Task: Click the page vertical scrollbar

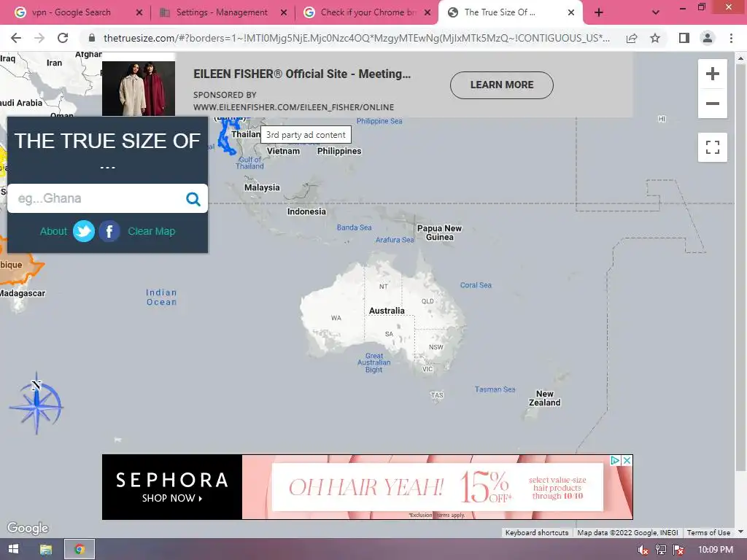Action: [740, 267]
